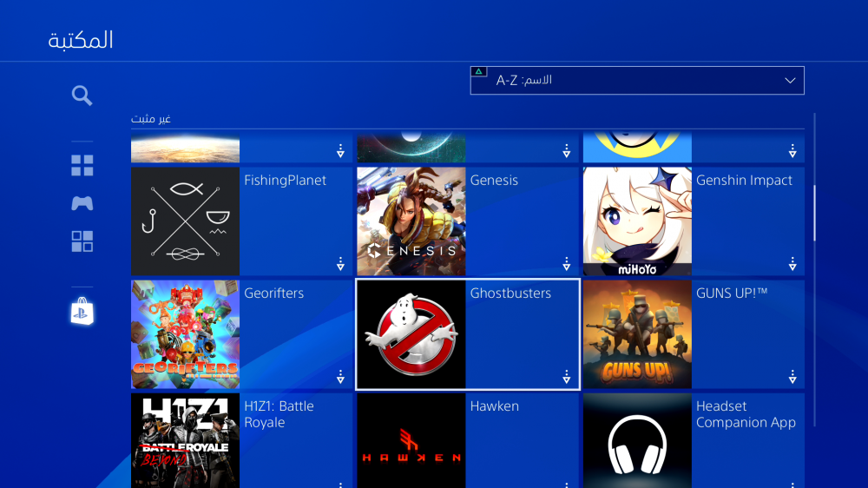Click the Genesis title text
This screenshot has height=488, width=868.
tap(494, 180)
